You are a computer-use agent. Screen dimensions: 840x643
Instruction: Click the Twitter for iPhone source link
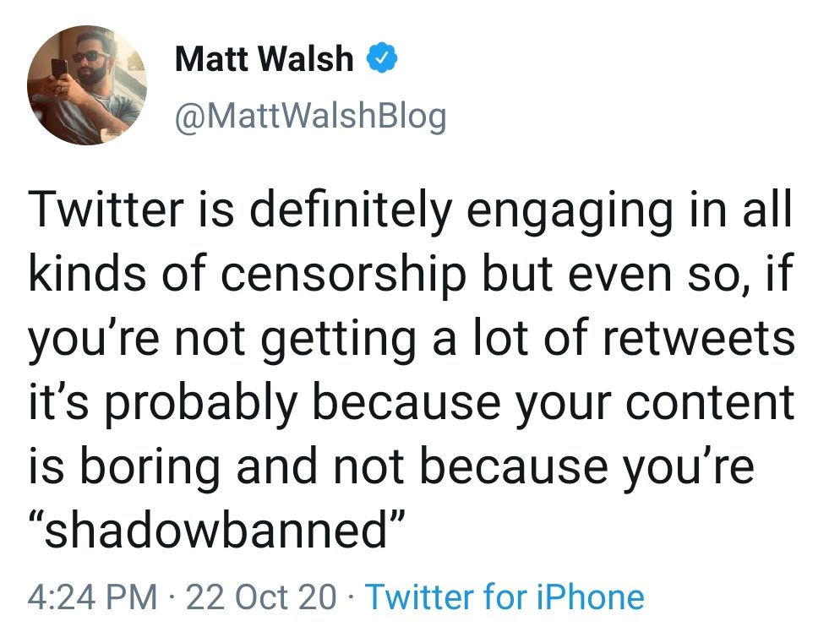[505, 597]
